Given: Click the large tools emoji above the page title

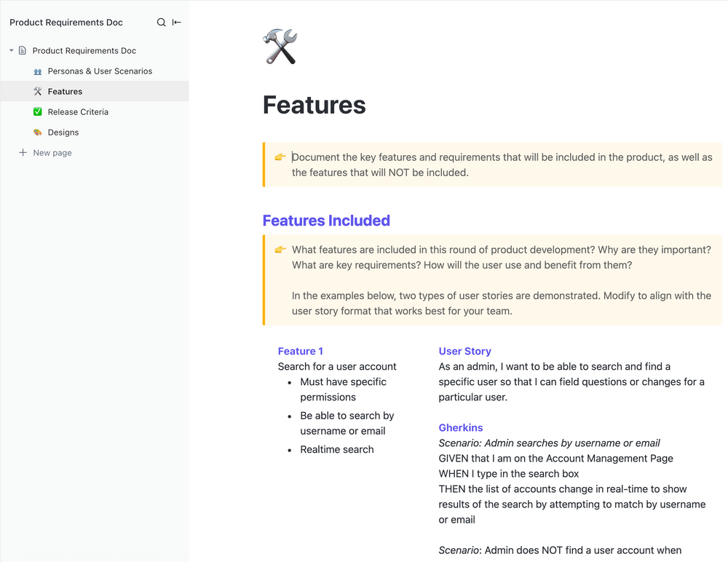Looking at the screenshot, I should pyautogui.click(x=279, y=45).
